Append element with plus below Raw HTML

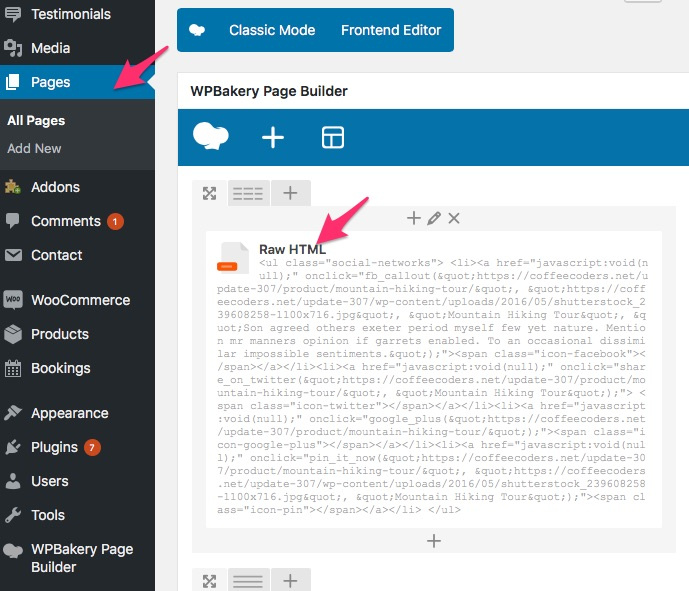tap(434, 541)
